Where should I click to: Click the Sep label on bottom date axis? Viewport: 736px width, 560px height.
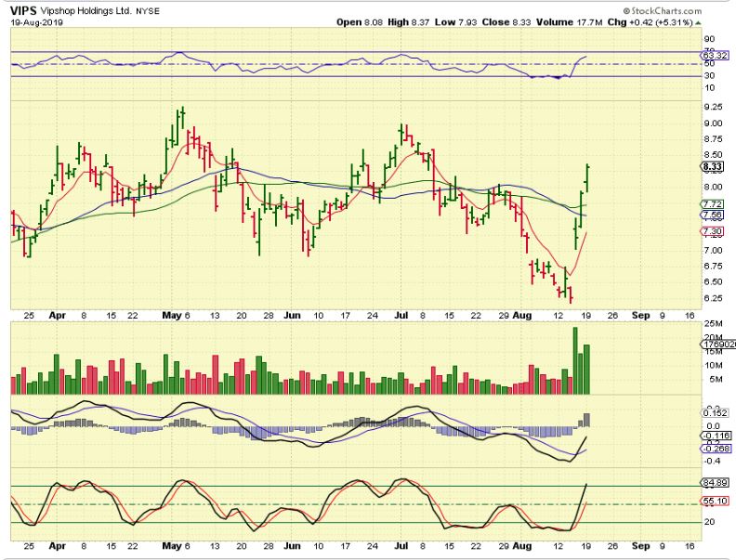[x=641, y=546]
